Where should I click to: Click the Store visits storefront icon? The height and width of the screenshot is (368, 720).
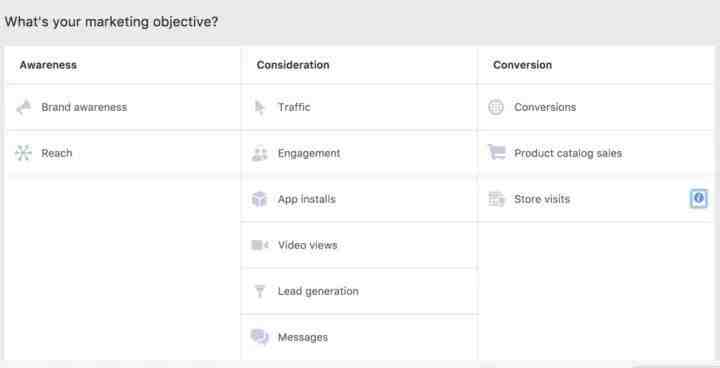click(x=496, y=199)
